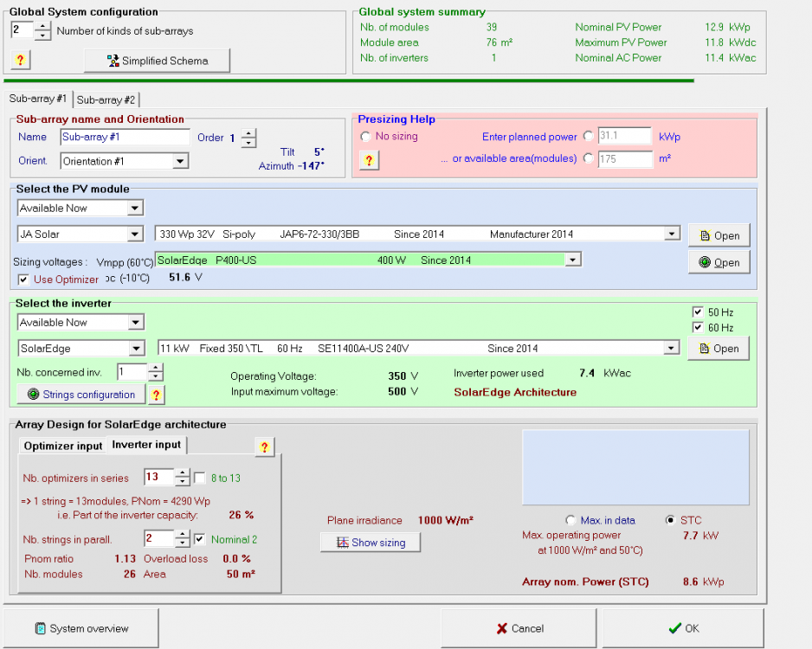812x649 pixels.
Task: Open the SolarEdge P400-US optimizer details
Action: 719,262
